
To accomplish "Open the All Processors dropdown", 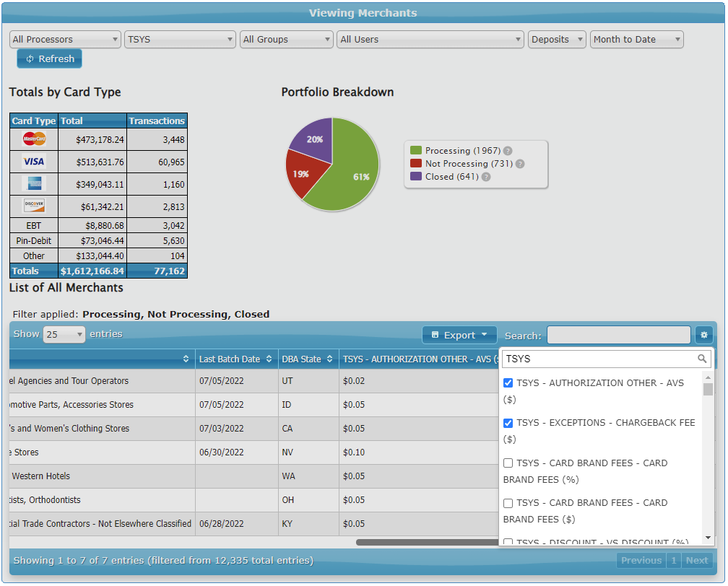I will pos(65,40).
